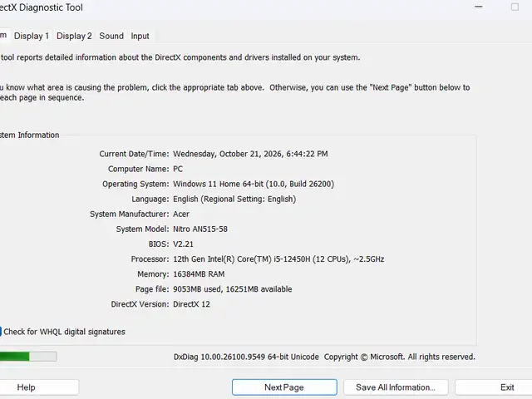Click the Processor i5-12450H text
The width and height of the screenshot is (532, 399).
[278, 259]
